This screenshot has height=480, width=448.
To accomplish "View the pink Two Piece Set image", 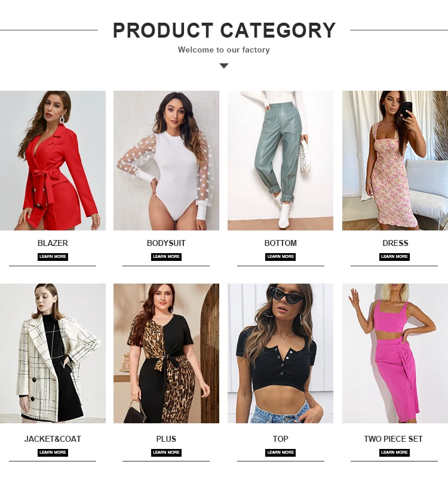I will [x=395, y=353].
